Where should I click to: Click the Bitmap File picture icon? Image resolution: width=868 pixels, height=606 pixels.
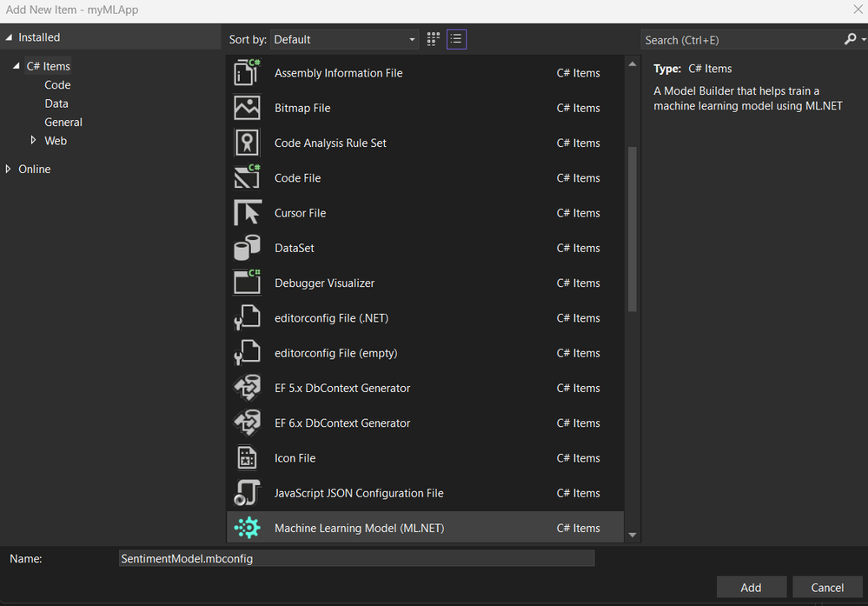pyautogui.click(x=247, y=108)
